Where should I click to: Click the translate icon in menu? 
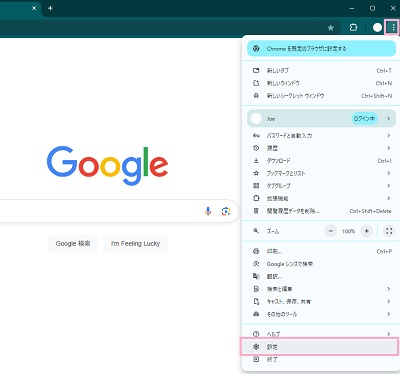coord(256,276)
